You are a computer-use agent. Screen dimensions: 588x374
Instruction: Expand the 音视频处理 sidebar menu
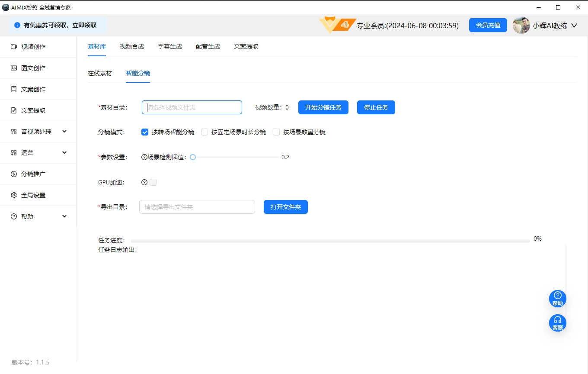click(x=64, y=132)
